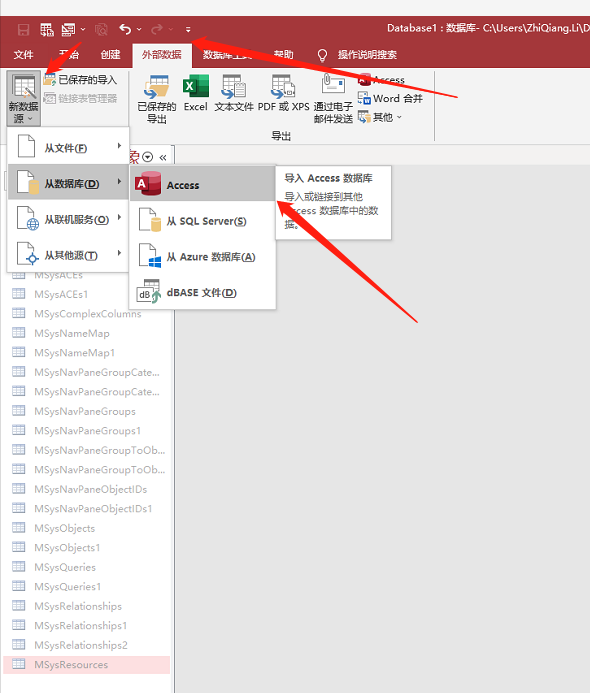Export as PDF 或 XPS
Viewport: 590px width, 693px height.
(283, 93)
